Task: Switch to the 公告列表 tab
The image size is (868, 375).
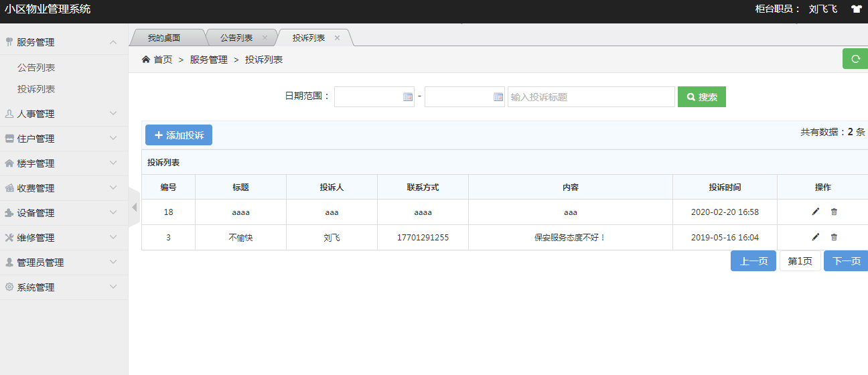Action: [x=236, y=38]
